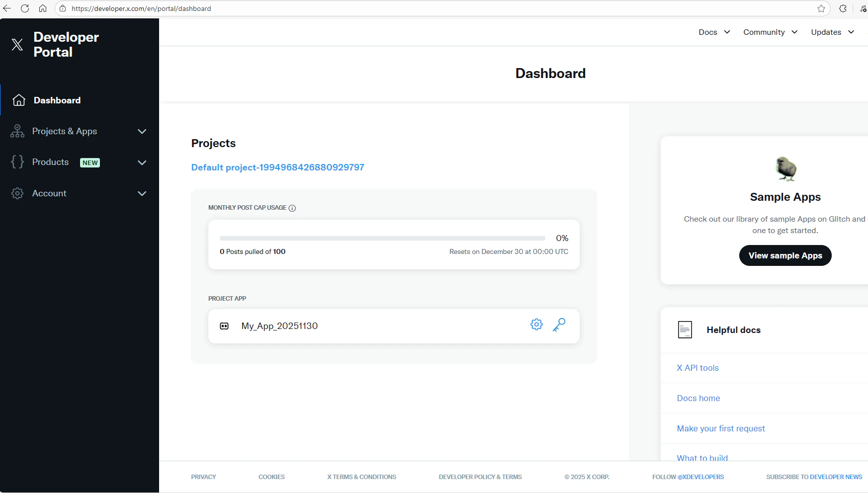The image size is (868, 493).
Task: Click the Account gear icon in sidebar
Action: [x=17, y=193]
